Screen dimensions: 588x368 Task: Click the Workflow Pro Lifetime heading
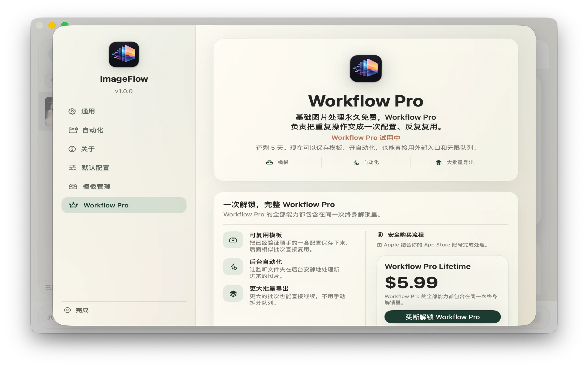[x=428, y=266]
